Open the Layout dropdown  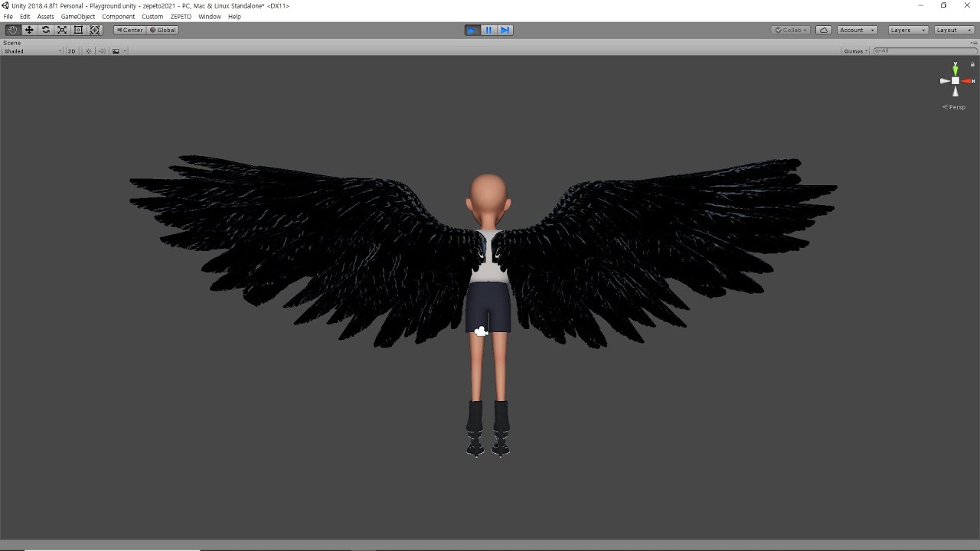tap(953, 30)
